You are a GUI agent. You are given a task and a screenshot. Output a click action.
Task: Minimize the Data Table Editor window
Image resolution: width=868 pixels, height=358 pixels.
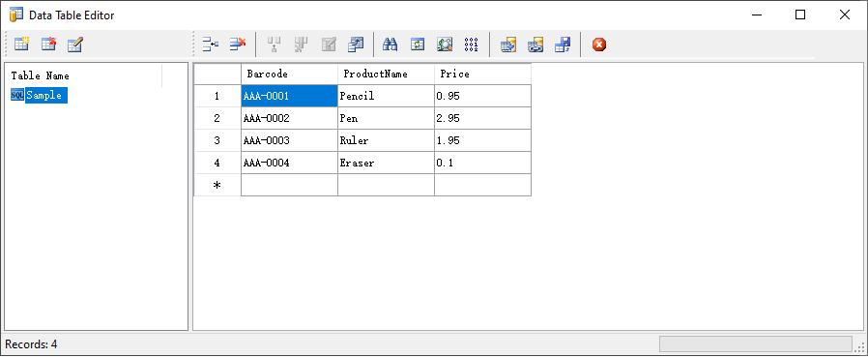pyautogui.click(x=756, y=15)
